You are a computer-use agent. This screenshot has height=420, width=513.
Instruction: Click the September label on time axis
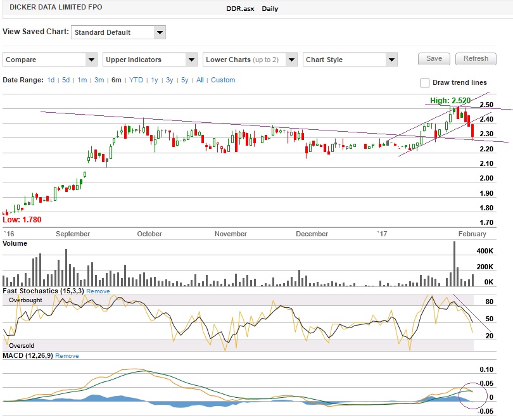73,234
